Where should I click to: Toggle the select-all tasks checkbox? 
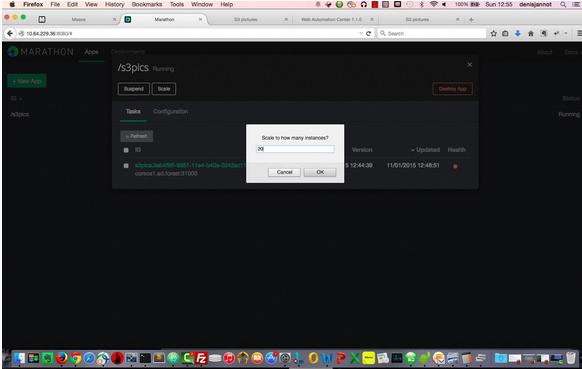126,150
